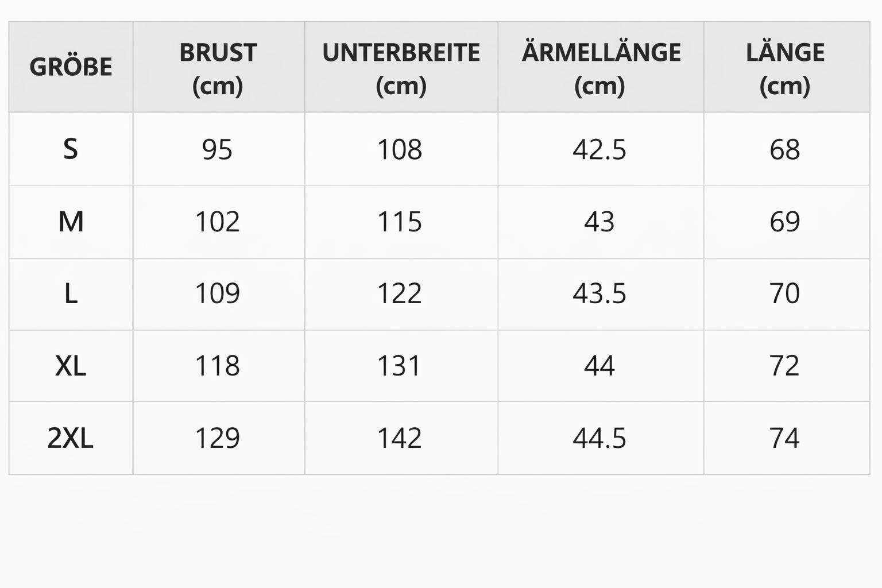Select the sleeve length 43.5 cell
The height and width of the screenshot is (588, 882).
[x=599, y=294]
